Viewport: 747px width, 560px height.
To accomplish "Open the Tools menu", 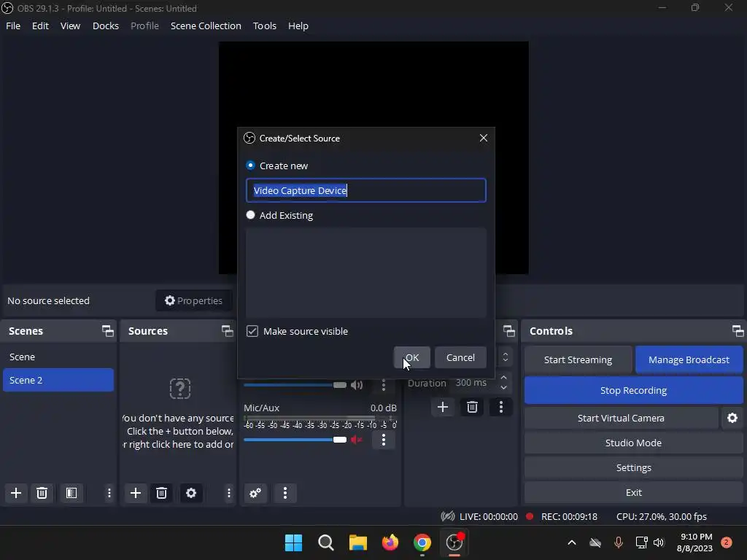I will click(264, 26).
